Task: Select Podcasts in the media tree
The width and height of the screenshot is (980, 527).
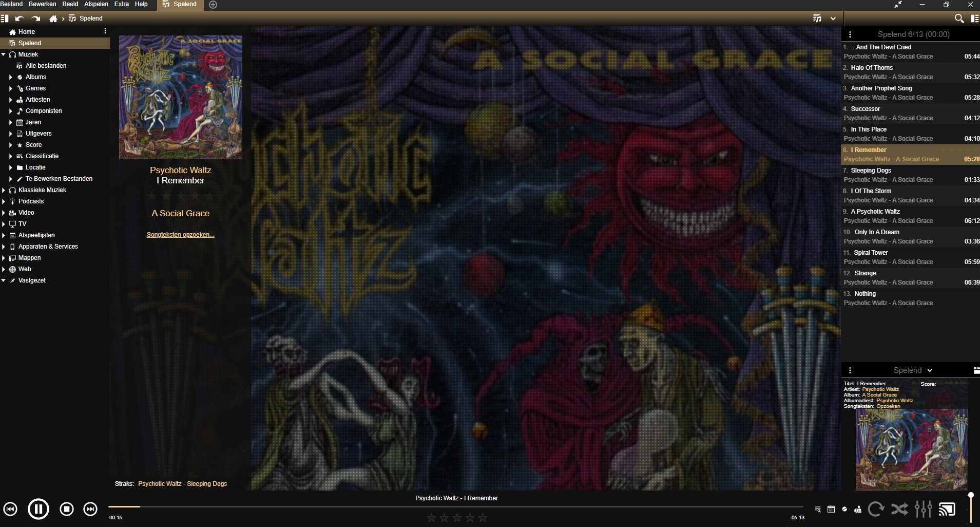Action: [31, 201]
